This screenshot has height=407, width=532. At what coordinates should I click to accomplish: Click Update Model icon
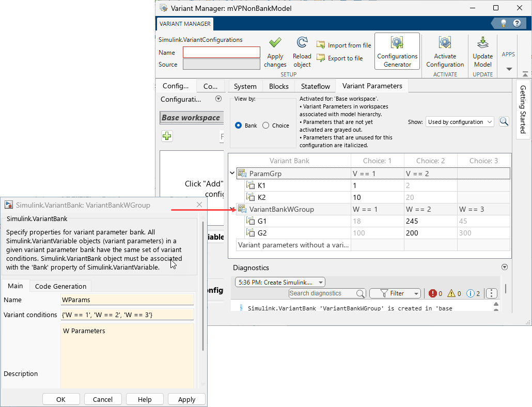pos(482,43)
